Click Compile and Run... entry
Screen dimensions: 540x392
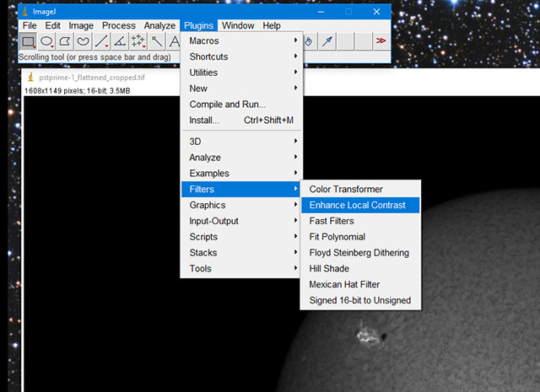(227, 105)
